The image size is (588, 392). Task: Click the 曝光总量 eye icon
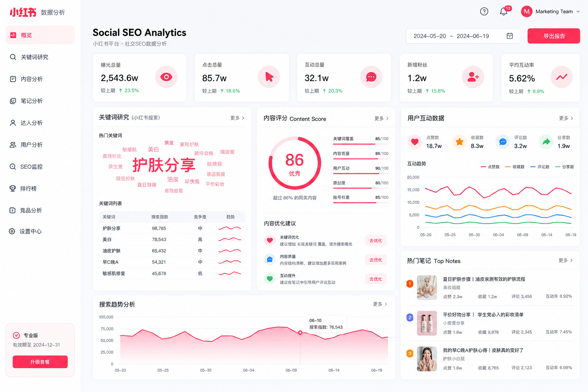click(x=166, y=77)
